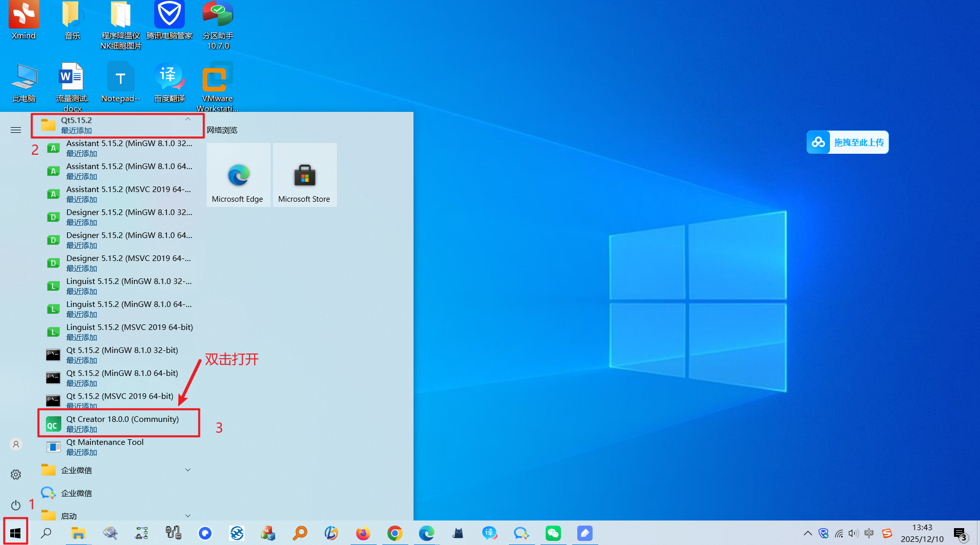Expand the 企业微信 folder

tap(118, 469)
